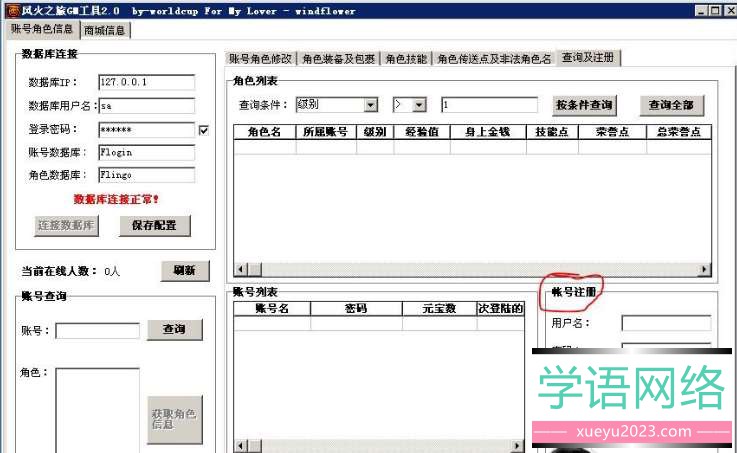
Task: Click the 刷新 button for online count
Action: click(184, 270)
